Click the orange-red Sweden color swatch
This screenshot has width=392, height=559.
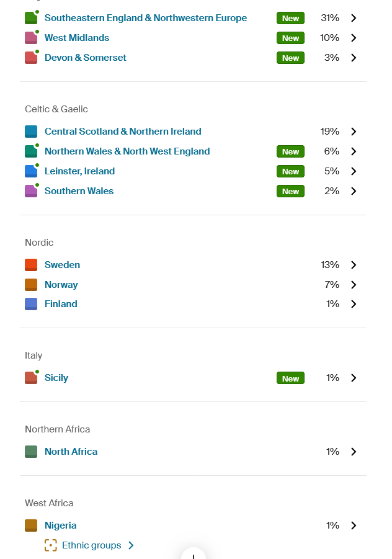point(31,265)
